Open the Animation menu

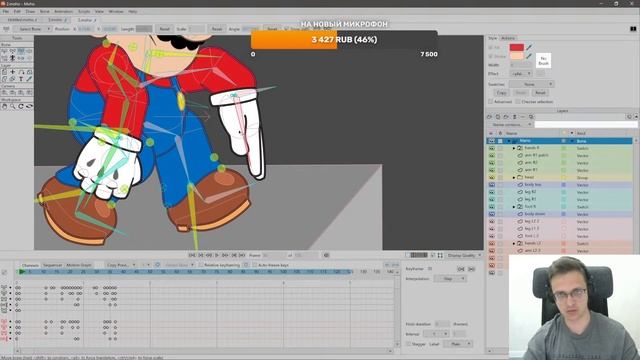pos(63,11)
